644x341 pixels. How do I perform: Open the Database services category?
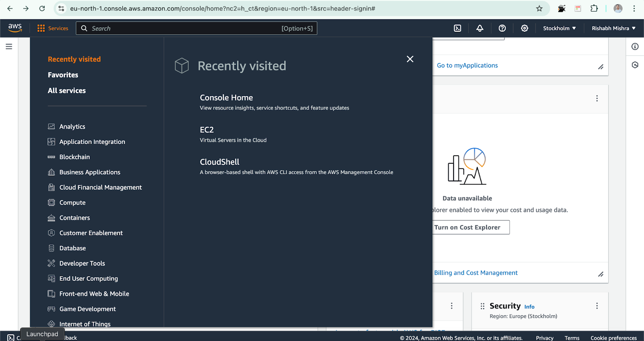pyautogui.click(x=73, y=248)
